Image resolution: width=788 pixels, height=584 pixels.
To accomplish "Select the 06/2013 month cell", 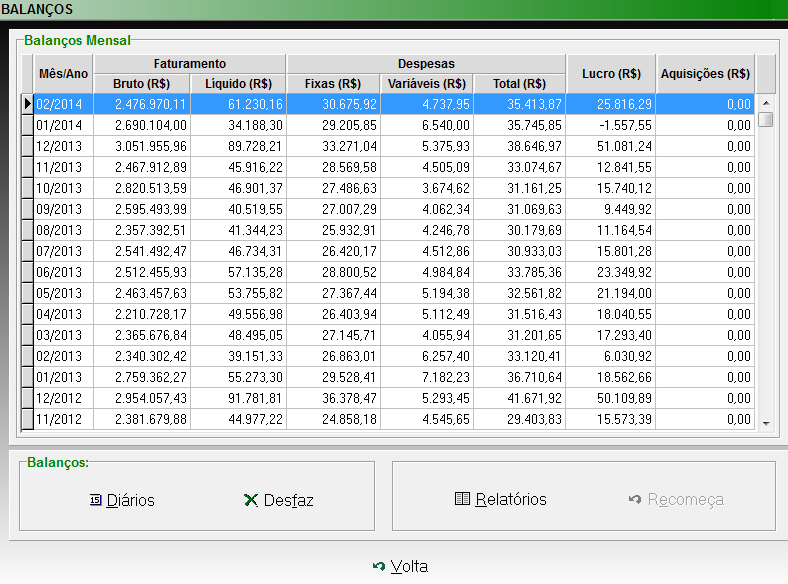I will (63, 272).
